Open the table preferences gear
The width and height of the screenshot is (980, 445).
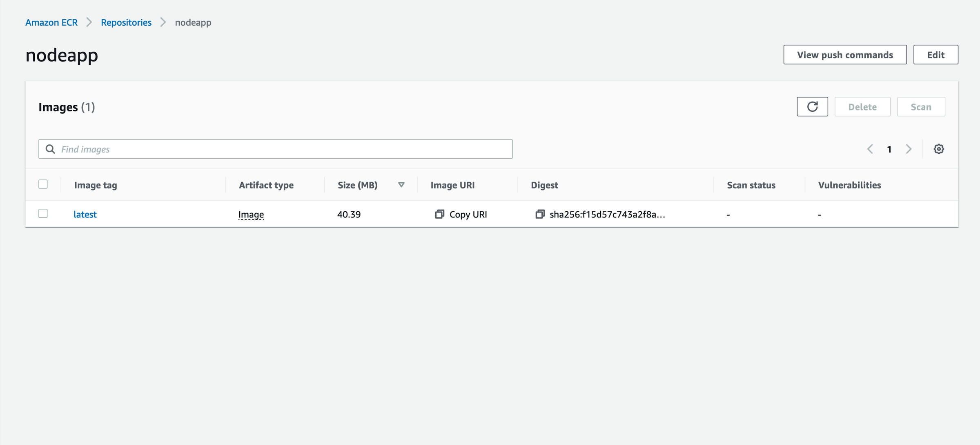pos(939,148)
